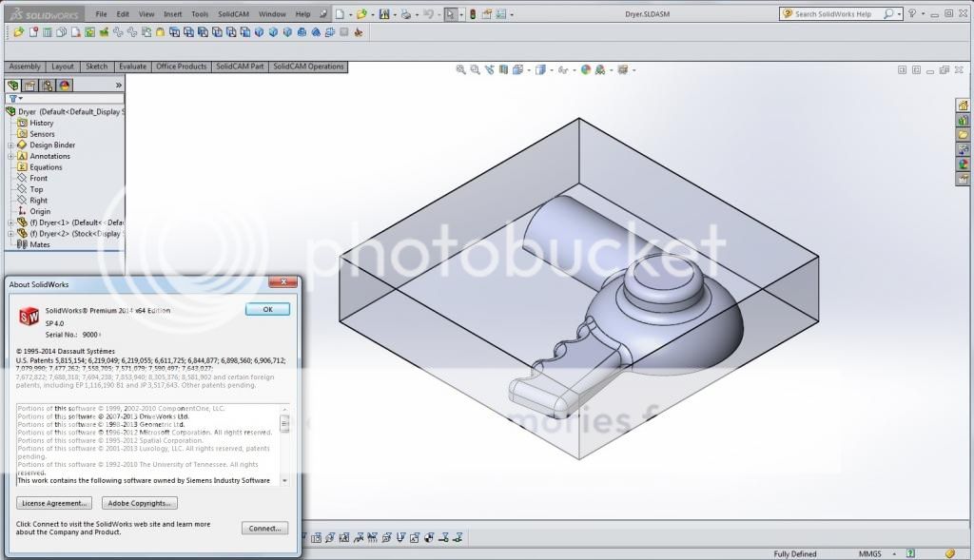Open the Display Style dropdown arrow
974x560 pixels.
pos(551,69)
